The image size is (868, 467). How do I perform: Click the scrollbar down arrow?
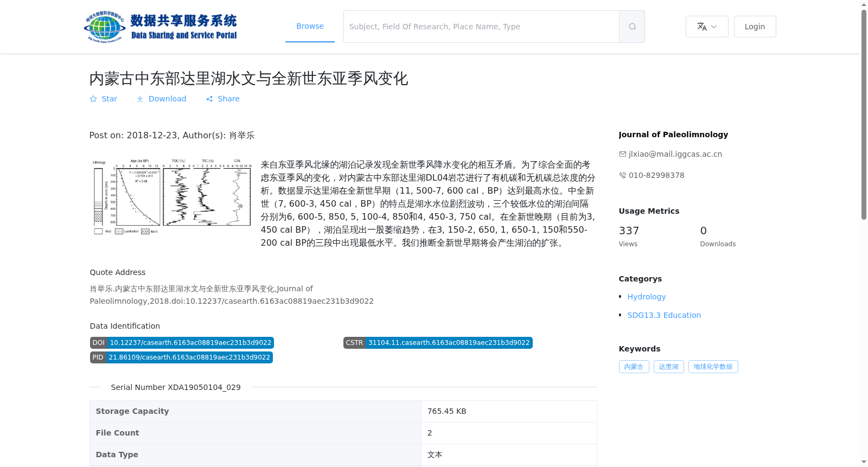[x=864, y=462]
